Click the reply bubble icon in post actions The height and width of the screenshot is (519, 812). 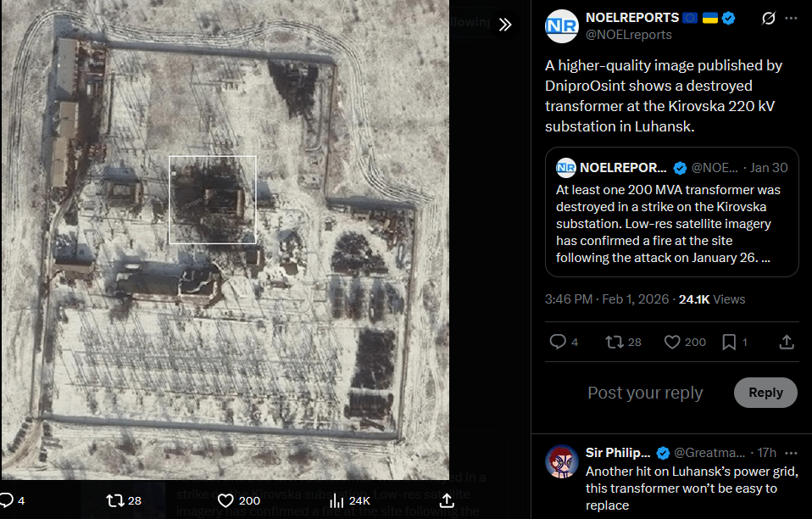click(x=558, y=342)
